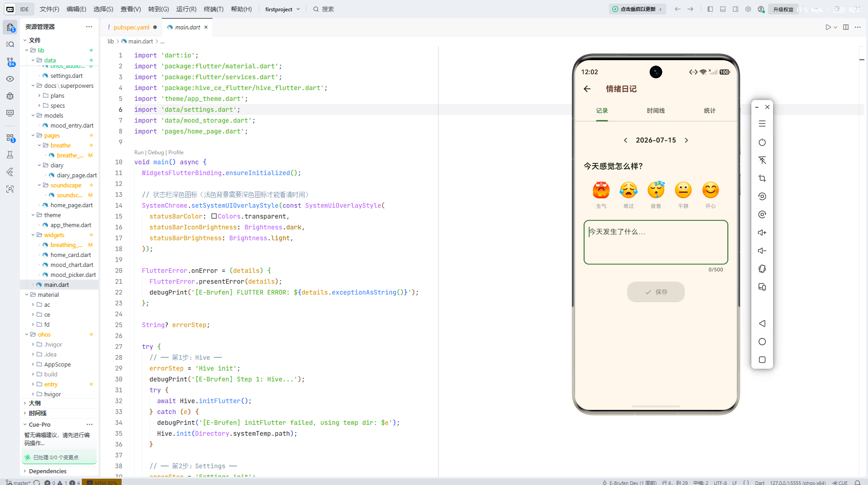Viewport: 868px width, 485px height.
Task: Collapse the widgets folder
Action: (33, 235)
